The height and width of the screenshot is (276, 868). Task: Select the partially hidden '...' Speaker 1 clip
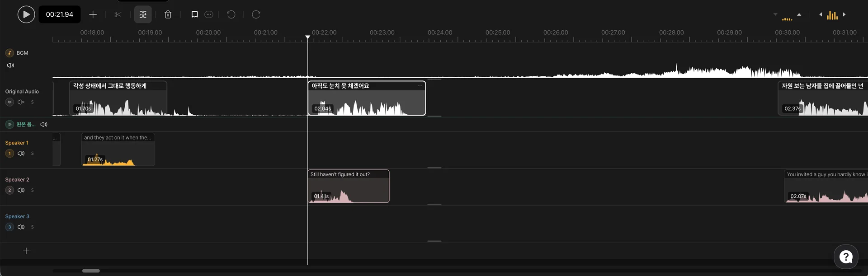coord(57,150)
